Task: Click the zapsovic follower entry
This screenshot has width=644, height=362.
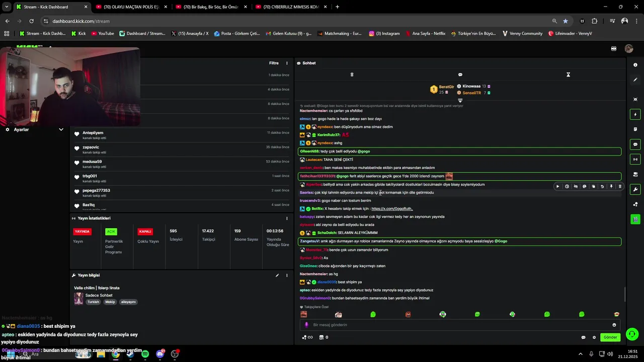Action: [x=182, y=149]
